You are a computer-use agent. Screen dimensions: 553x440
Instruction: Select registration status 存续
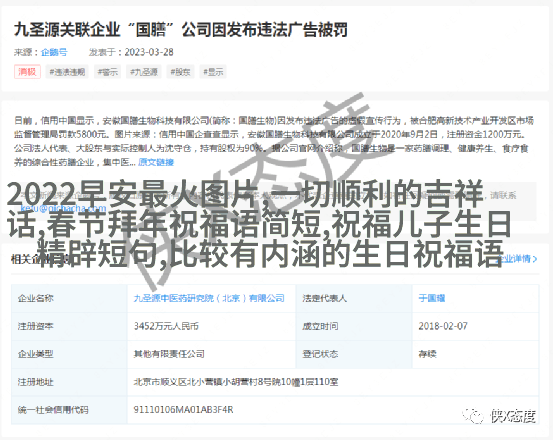coord(427,354)
